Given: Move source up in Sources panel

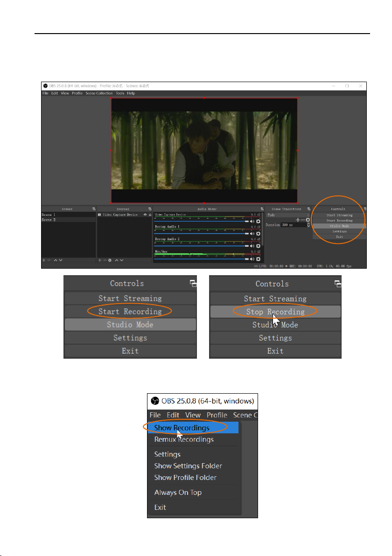Looking at the screenshot, I should (x=116, y=260).
